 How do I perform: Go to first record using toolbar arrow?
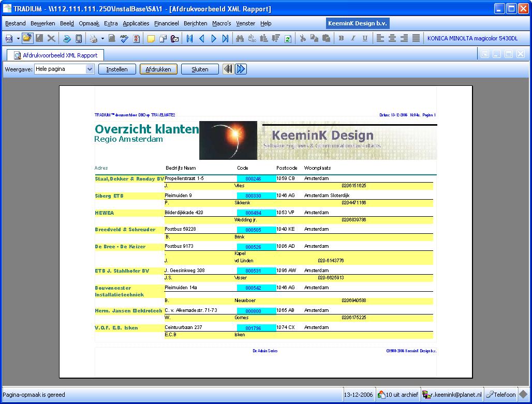190,38
